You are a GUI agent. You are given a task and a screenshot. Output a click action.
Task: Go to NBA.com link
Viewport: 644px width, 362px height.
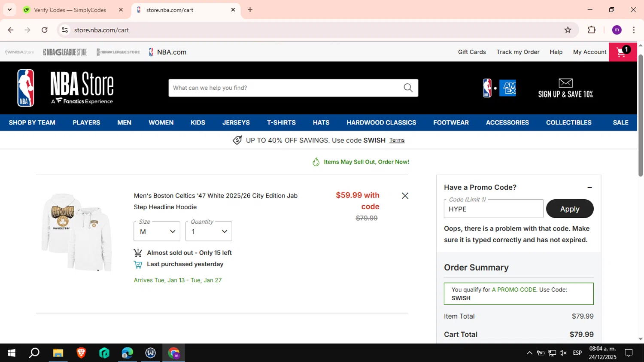pos(167,52)
